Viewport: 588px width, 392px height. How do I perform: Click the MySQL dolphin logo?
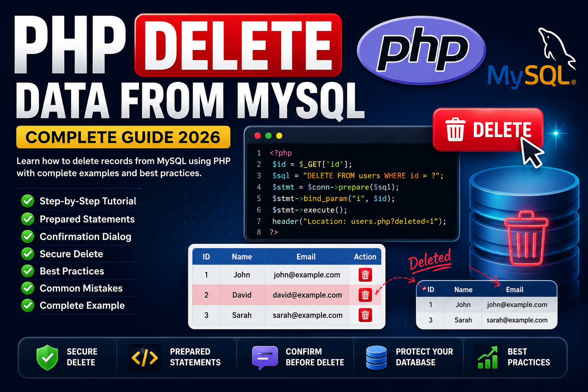pyautogui.click(x=532, y=58)
